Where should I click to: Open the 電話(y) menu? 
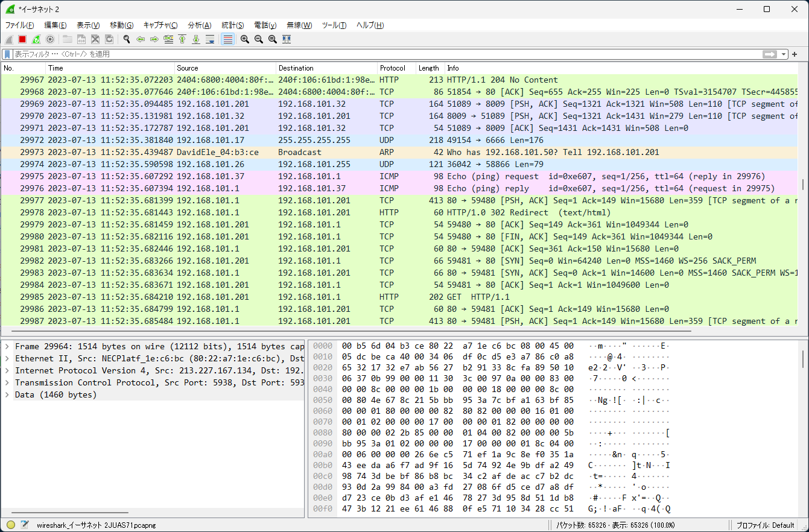pos(265,25)
